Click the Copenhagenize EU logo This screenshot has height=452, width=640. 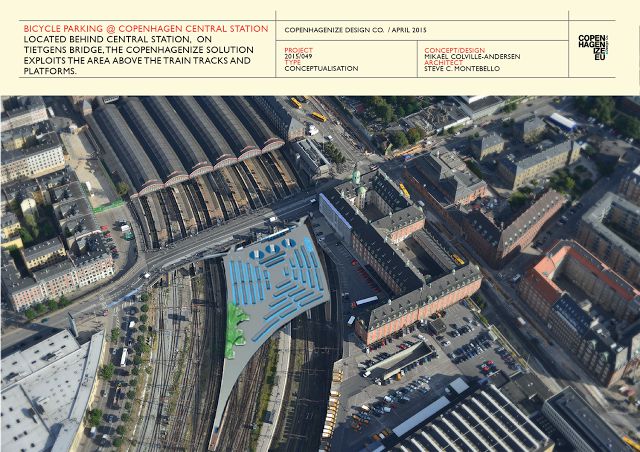coord(593,47)
